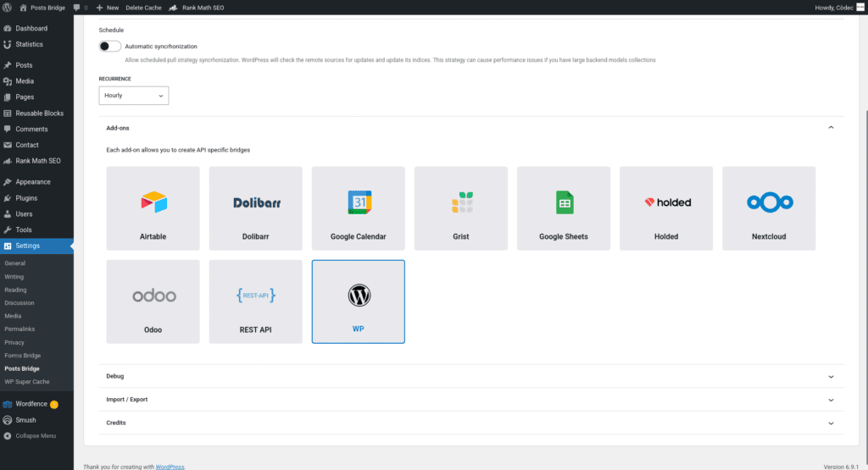This screenshot has height=470, width=868.
Task: Click the Appearance brush icon
Action: (7, 182)
